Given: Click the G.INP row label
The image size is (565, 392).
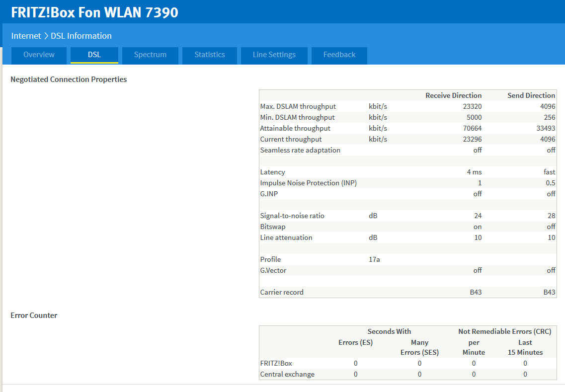Looking at the screenshot, I should [269, 194].
